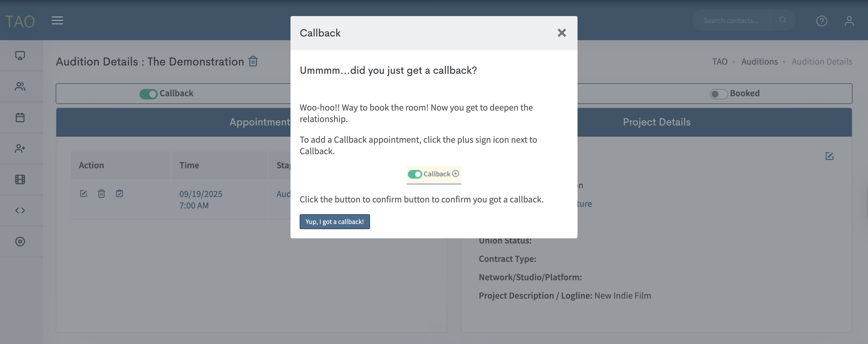Edit the appointment row pencil icon

(x=83, y=194)
